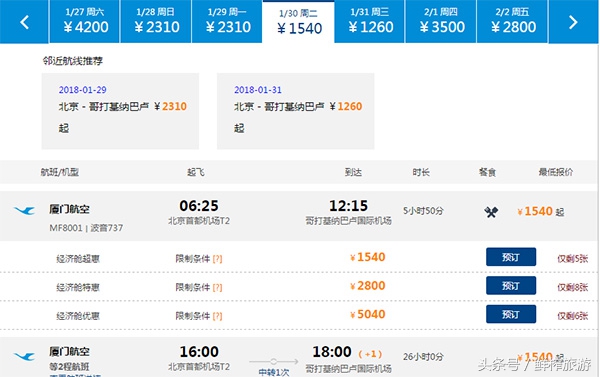Select the 1/27 Saturday ¥4200 date tab
600x377 pixels.
point(85,21)
